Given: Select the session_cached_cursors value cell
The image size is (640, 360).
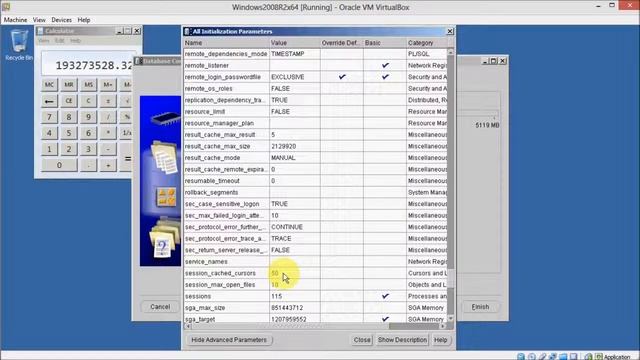Looking at the screenshot, I should [295, 273].
